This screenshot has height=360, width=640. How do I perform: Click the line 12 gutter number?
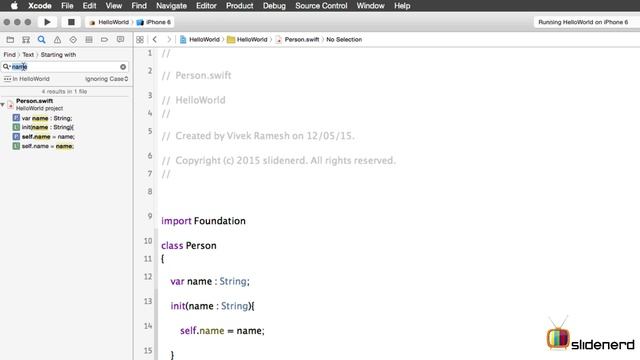[x=148, y=277]
